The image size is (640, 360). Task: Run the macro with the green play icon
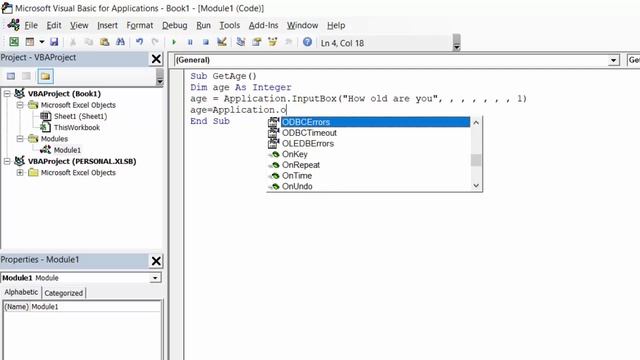[x=174, y=42]
